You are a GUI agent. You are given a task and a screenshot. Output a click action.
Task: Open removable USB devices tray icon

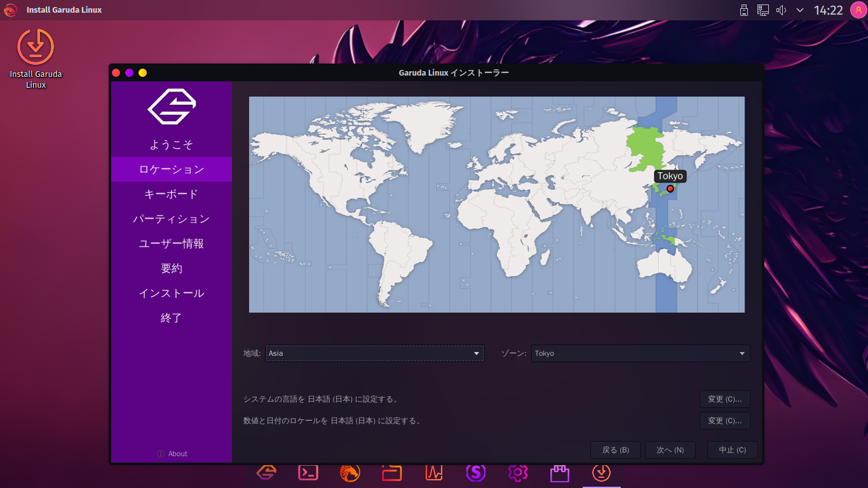point(744,10)
